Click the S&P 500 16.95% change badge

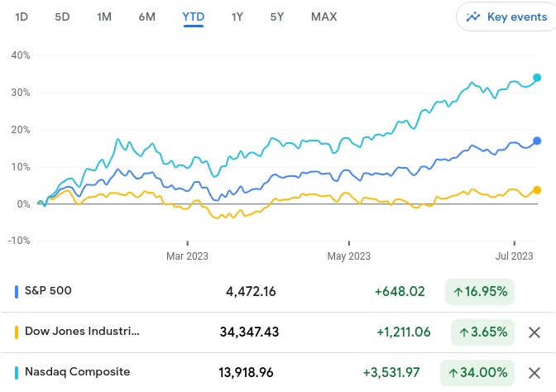480,292
